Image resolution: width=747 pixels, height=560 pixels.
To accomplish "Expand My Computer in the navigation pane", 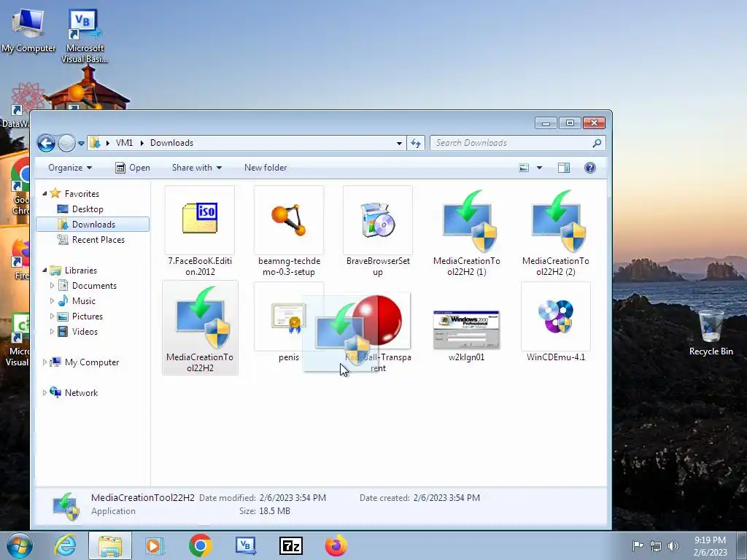I will (x=44, y=362).
